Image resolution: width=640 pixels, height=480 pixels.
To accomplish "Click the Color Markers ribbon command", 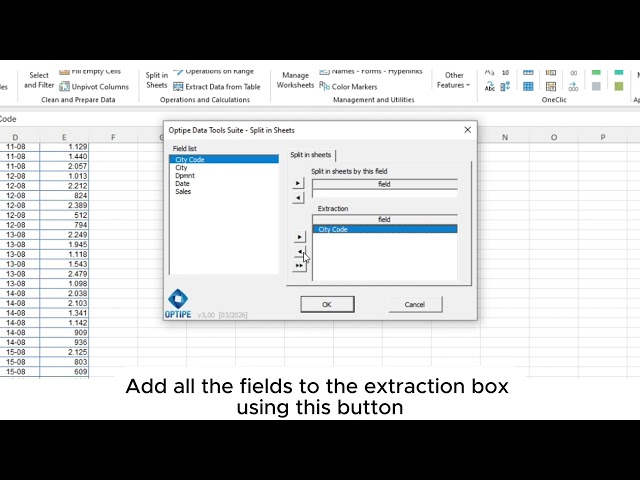I will point(348,87).
